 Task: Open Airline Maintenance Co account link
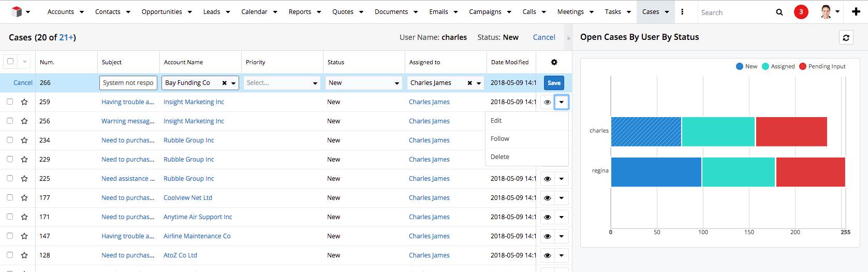point(197,236)
